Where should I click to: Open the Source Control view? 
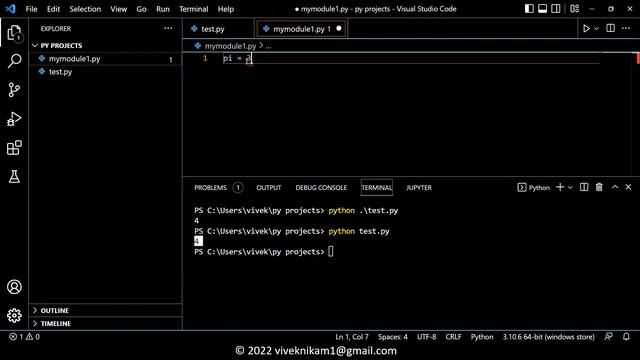14,90
